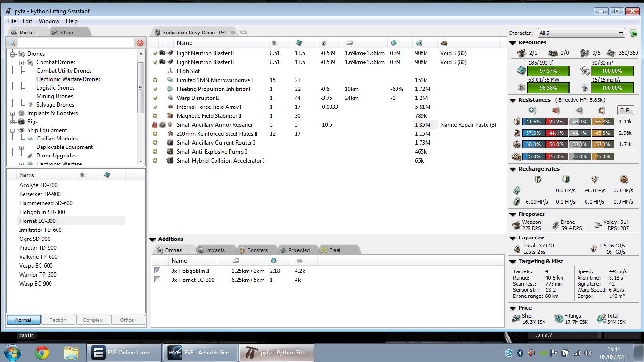Click the Small Ancillary Armor Repairer icon
The height and width of the screenshot is (362, 644).
click(170, 125)
